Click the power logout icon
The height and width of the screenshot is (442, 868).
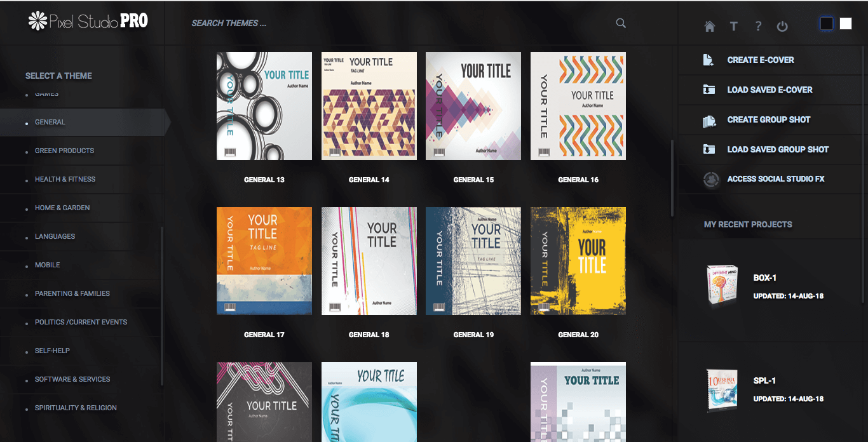(x=782, y=26)
